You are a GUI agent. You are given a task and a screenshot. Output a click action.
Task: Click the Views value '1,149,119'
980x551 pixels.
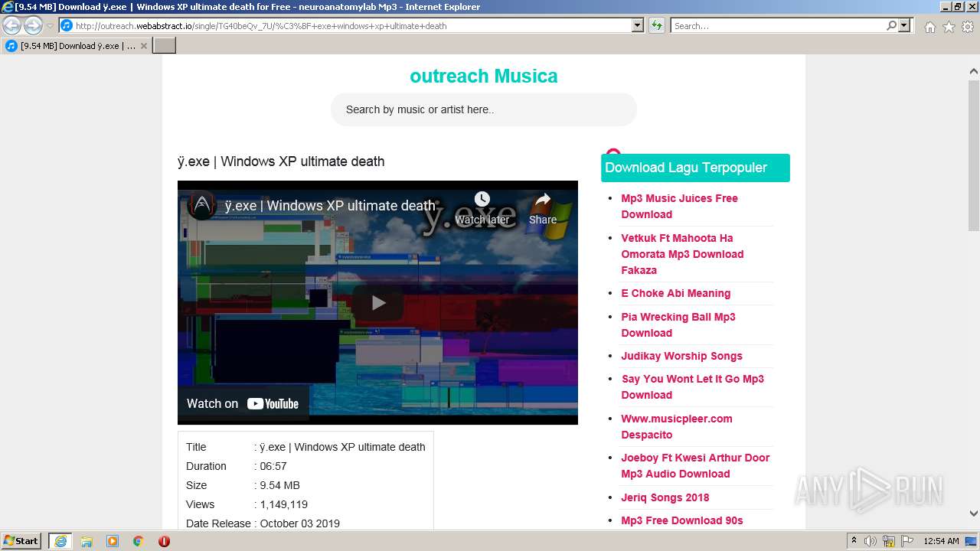(283, 504)
